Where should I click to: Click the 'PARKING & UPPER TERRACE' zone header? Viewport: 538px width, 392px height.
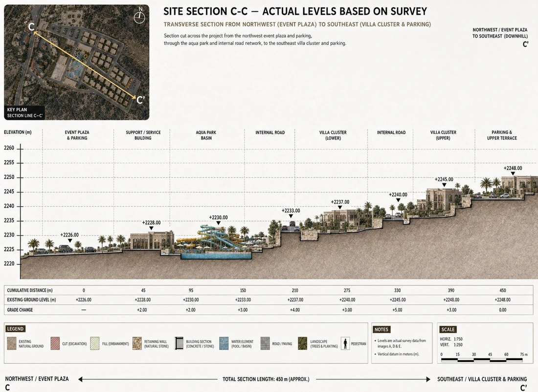click(502, 135)
